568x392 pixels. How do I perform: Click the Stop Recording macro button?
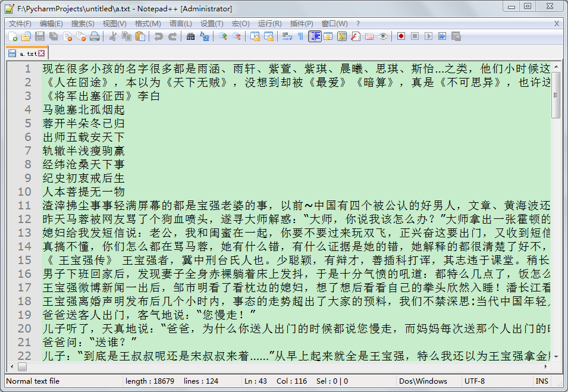[x=415, y=37]
